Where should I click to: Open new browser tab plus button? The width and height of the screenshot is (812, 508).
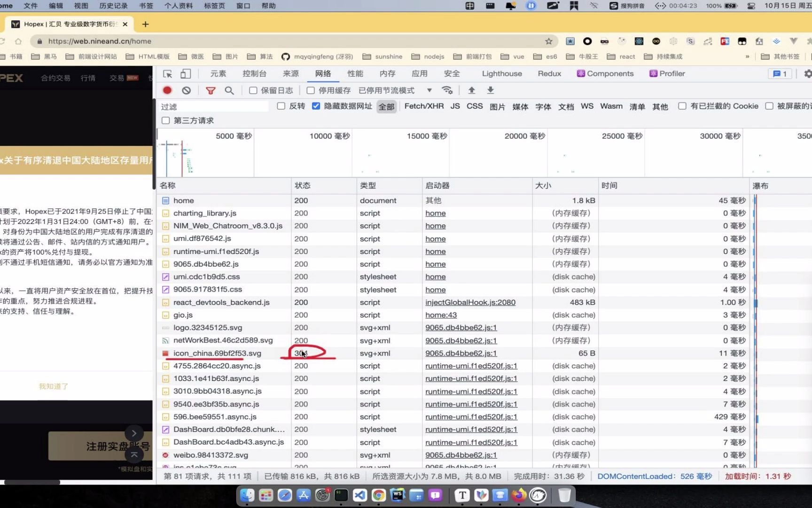[x=145, y=24]
